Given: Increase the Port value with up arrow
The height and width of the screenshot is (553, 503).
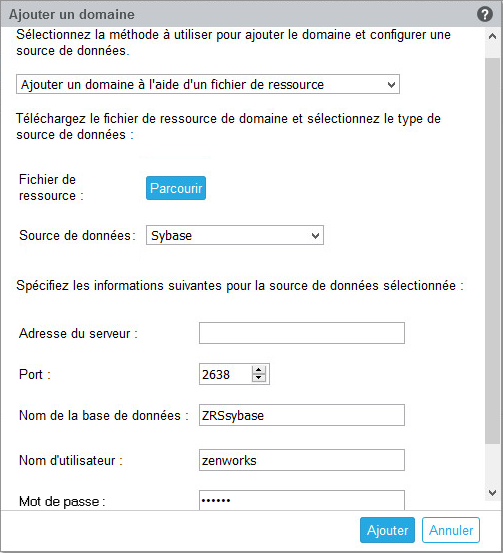Looking at the screenshot, I should (x=259, y=370).
